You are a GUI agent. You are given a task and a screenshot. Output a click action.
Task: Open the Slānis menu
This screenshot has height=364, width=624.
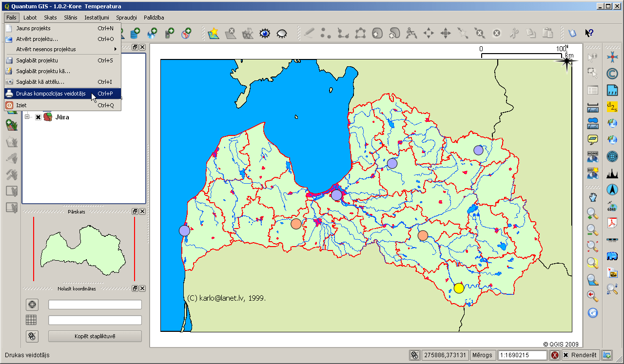pyautogui.click(x=71, y=18)
